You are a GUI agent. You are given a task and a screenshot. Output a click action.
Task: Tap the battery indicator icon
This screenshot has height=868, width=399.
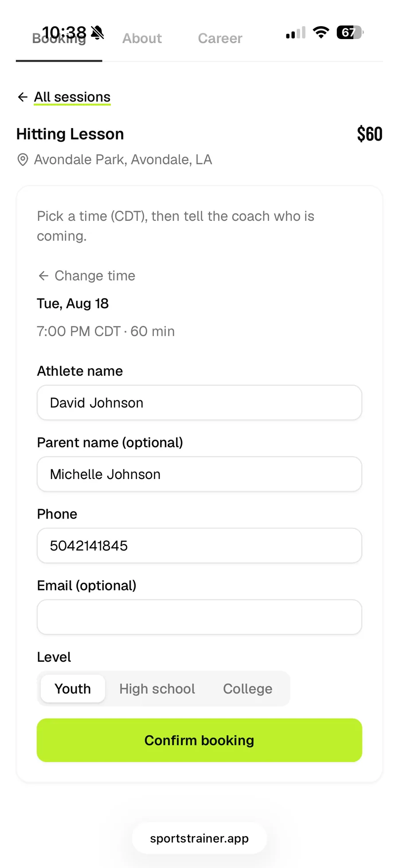point(350,32)
